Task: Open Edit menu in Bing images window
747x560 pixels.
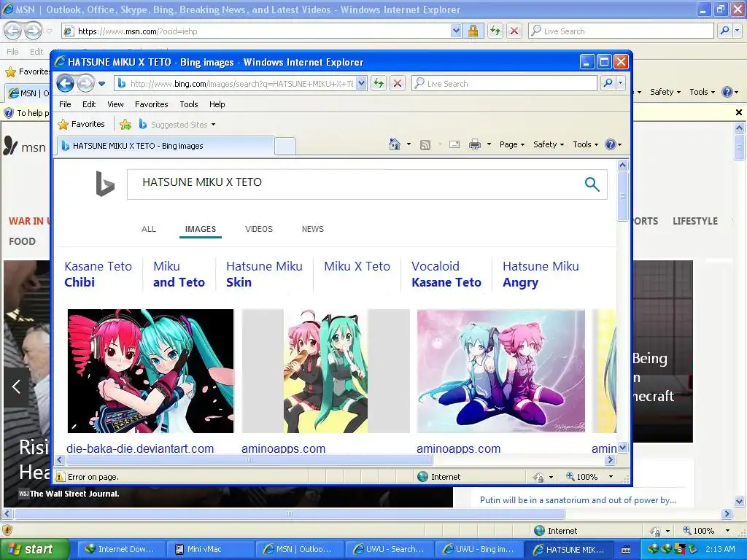Action: 89,104
